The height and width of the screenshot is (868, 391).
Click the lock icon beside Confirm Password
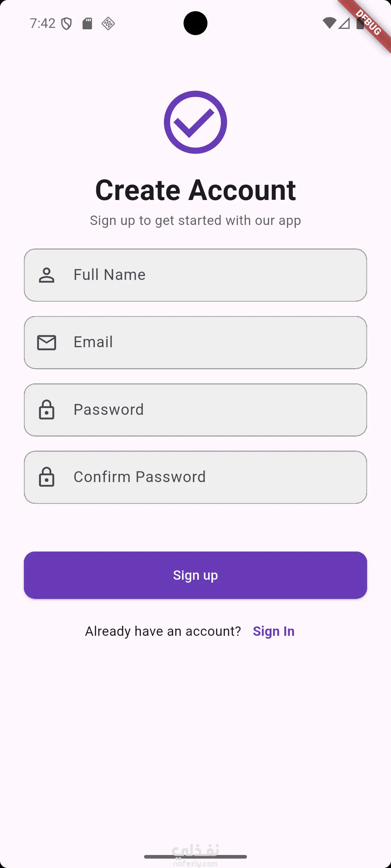point(47,477)
